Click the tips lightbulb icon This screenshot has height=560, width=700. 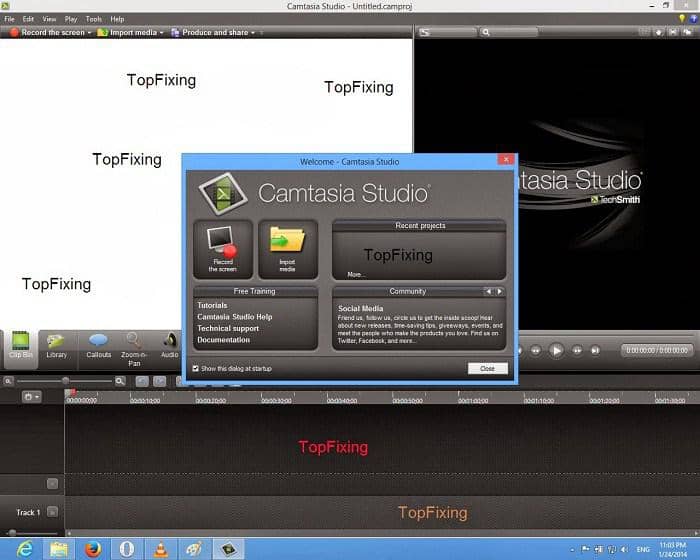(x=682, y=18)
